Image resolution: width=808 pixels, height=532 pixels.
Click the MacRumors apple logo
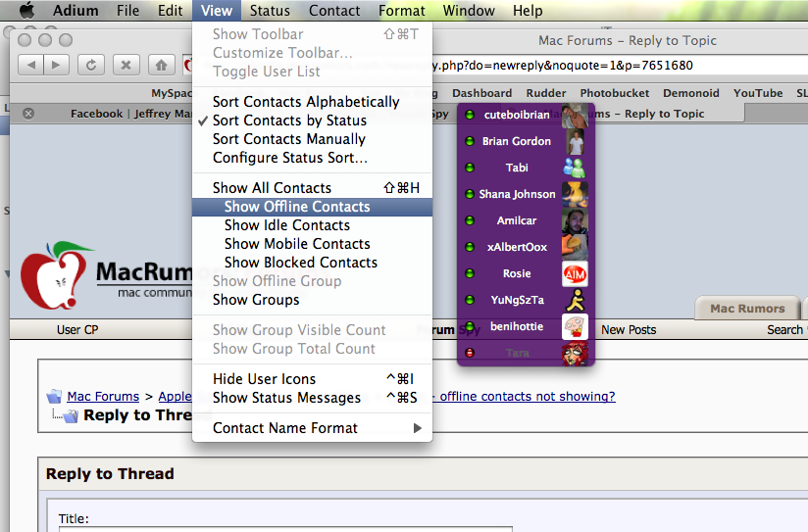point(56,275)
